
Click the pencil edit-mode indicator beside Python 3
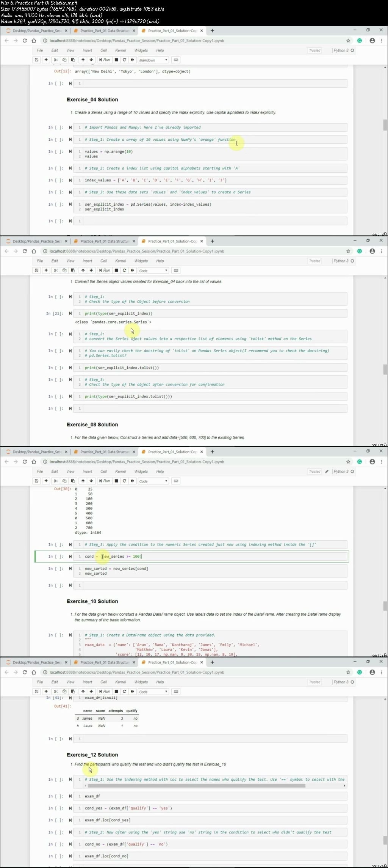click(327, 472)
